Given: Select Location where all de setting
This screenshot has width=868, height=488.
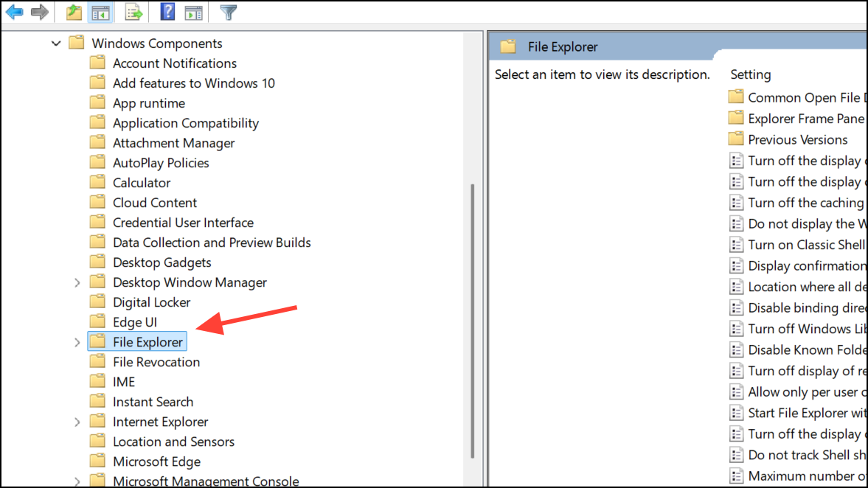Looking at the screenshot, I should click(807, 287).
